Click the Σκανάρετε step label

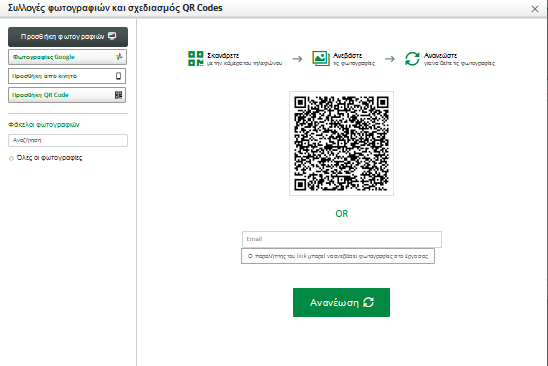(223, 55)
